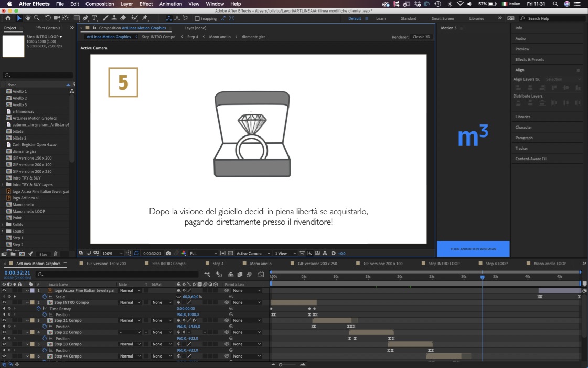The width and height of the screenshot is (588, 368).
Task: Select the Pen tool
Action: point(85,18)
